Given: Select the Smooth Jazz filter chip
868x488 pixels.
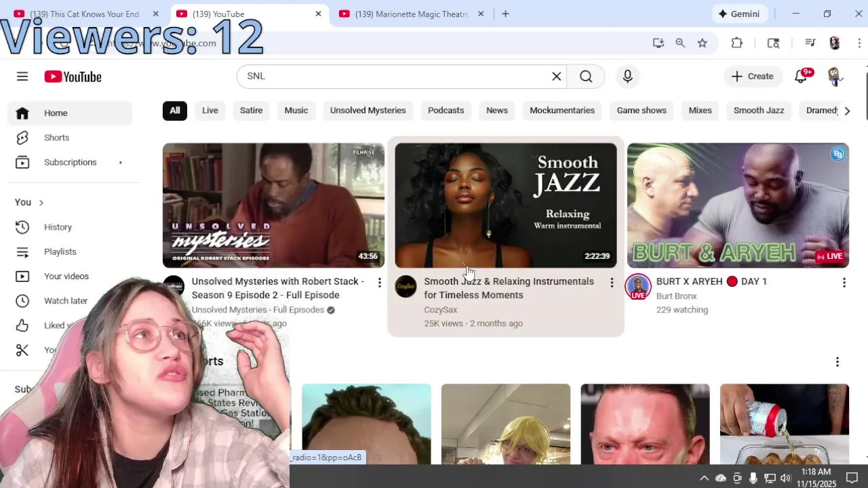Looking at the screenshot, I should tap(759, 110).
